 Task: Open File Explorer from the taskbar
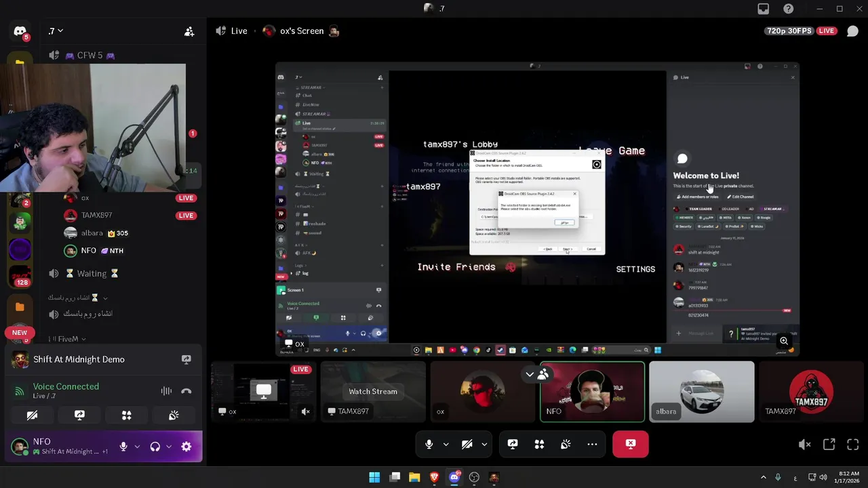[414, 477]
